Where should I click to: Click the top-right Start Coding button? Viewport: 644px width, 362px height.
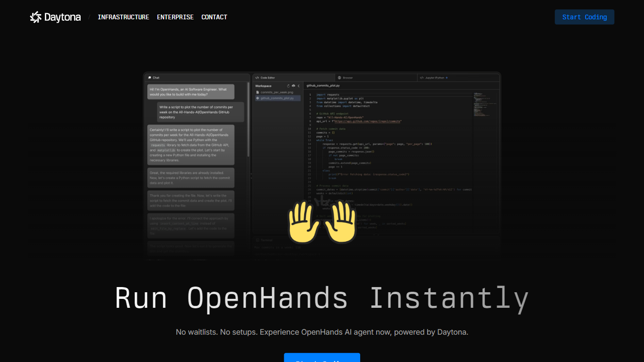click(585, 17)
